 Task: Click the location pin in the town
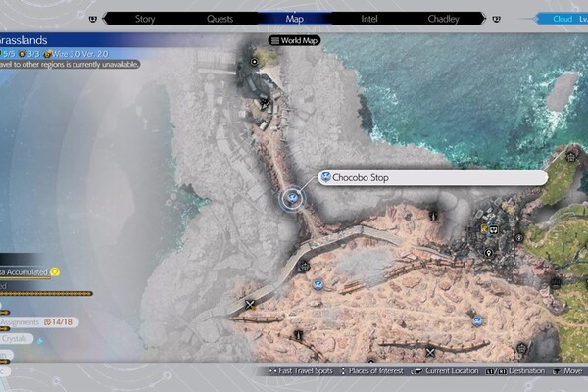[488, 253]
